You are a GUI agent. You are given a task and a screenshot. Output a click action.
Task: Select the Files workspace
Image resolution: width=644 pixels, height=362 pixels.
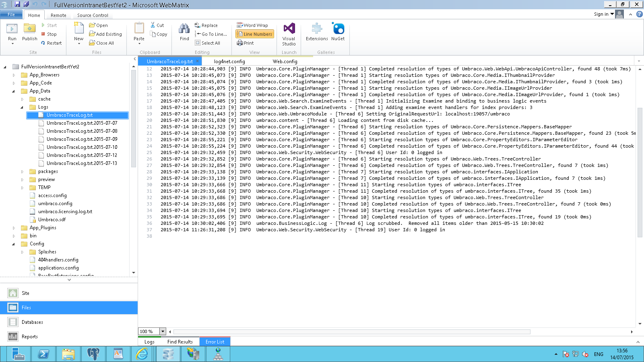coord(69,308)
